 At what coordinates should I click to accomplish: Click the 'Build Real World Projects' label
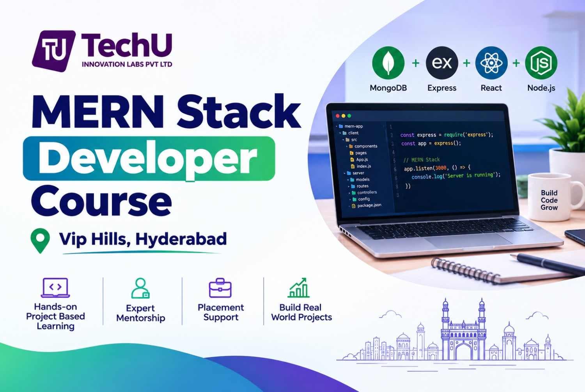[301, 312]
